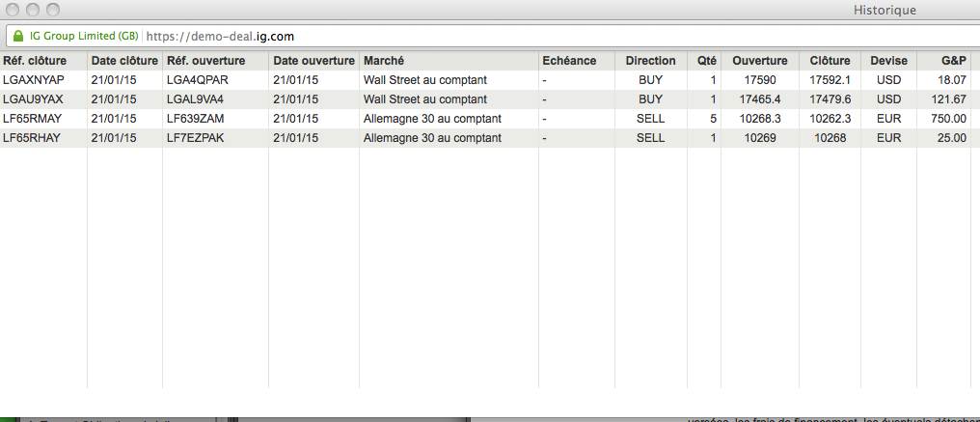
Task: Close the Historique window
Action: [13, 10]
